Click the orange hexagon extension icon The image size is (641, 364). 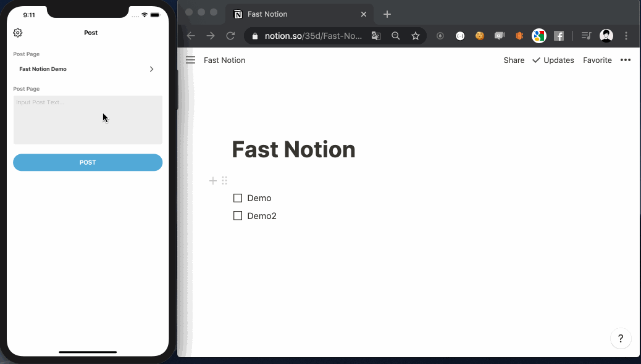pos(519,36)
